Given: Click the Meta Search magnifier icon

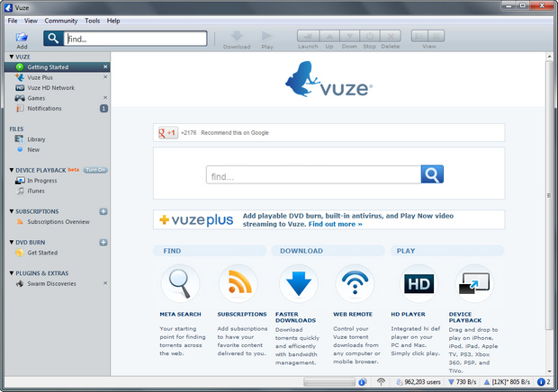Looking at the screenshot, I should tap(180, 283).
